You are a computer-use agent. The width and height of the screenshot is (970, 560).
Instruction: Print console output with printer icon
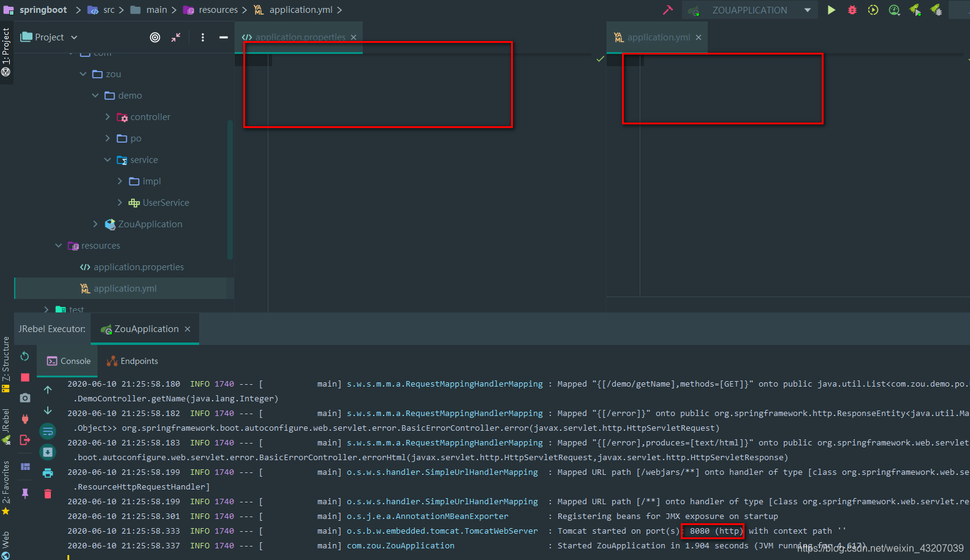click(x=48, y=473)
